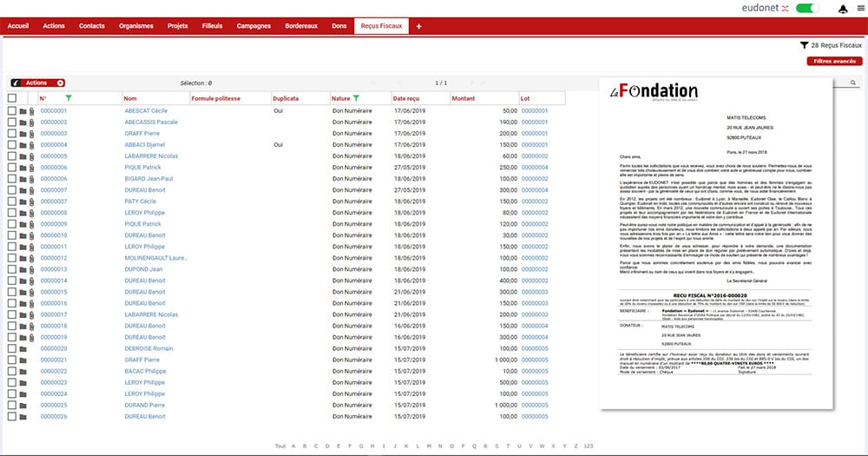
Task: Sort by the Formule politesse column header
Action: (x=216, y=99)
